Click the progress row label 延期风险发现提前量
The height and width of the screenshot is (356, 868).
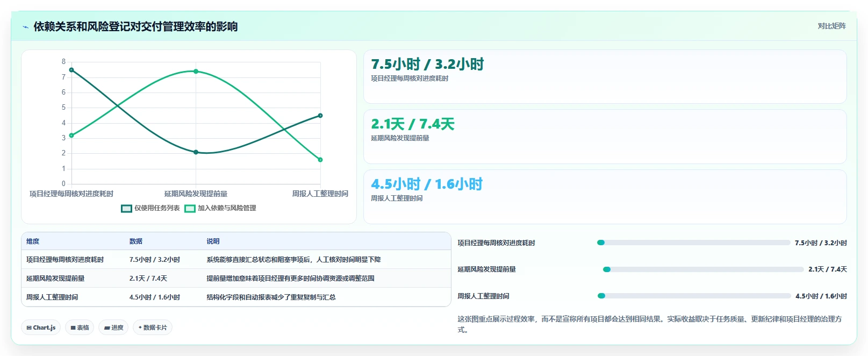[486, 269]
